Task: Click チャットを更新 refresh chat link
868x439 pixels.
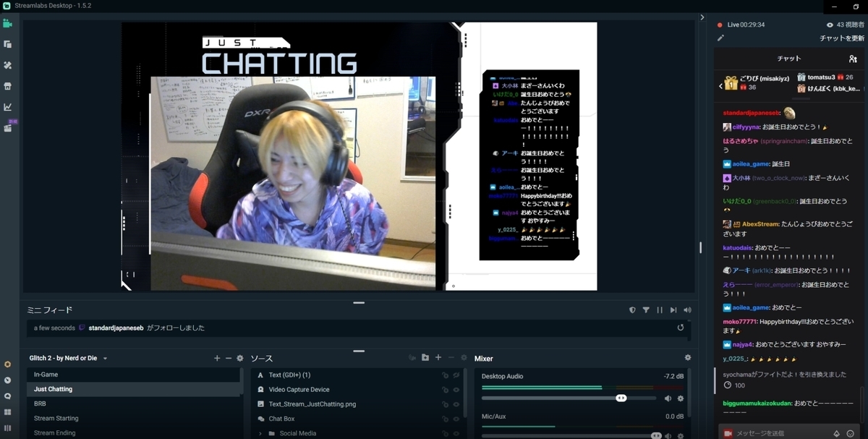Action: (x=841, y=38)
